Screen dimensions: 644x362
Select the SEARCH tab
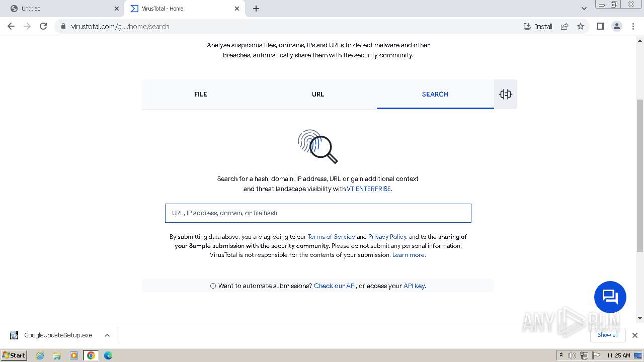tap(435, 94)
